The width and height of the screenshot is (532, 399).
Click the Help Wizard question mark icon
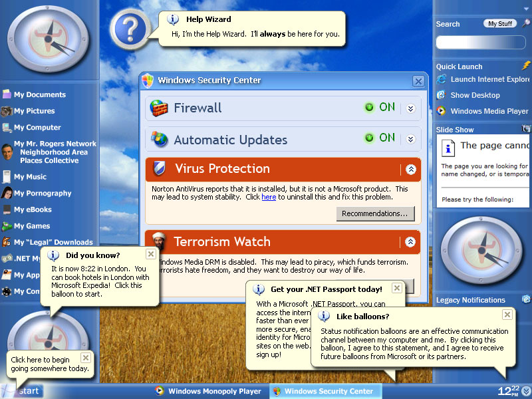(x=130, y=30)
